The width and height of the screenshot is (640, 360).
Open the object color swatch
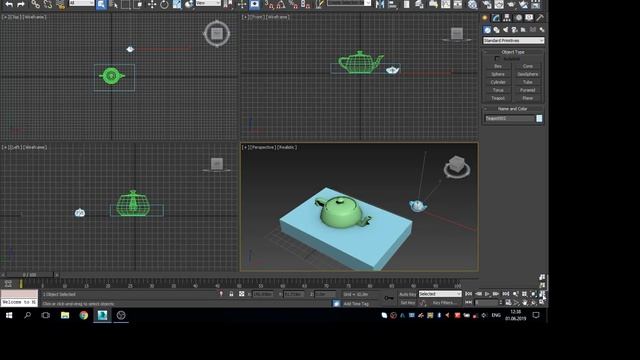(x=539, y=118)
